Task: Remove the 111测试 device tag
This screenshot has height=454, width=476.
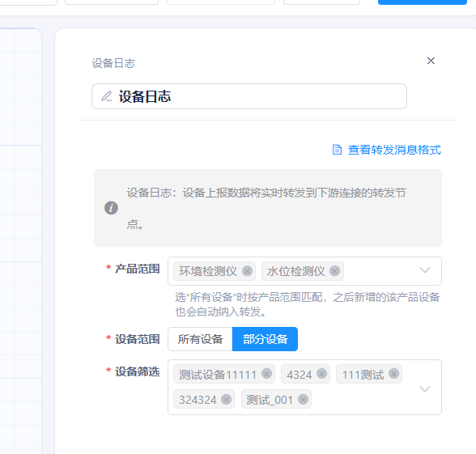Action: 393,374
